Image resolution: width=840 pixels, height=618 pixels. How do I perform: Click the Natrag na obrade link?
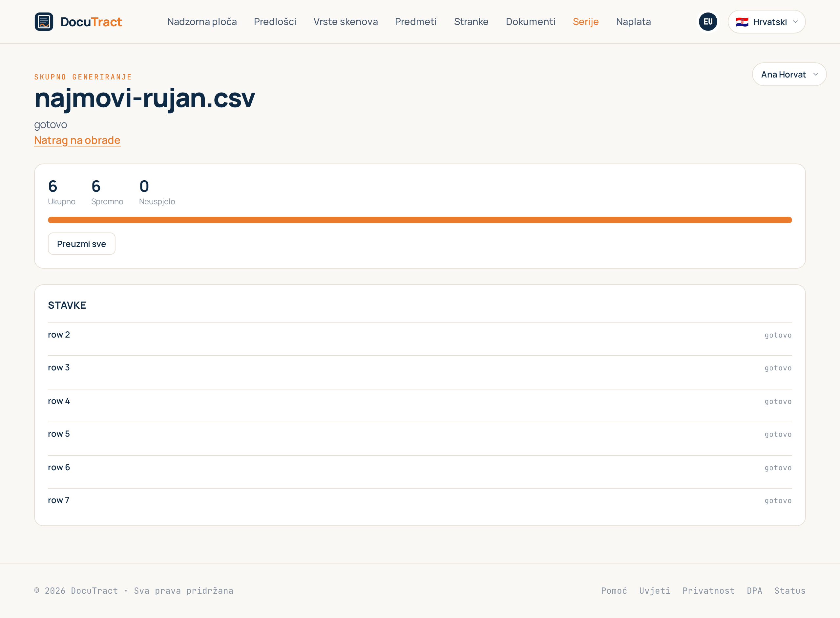pyautogui.click(x=77, y=140)
